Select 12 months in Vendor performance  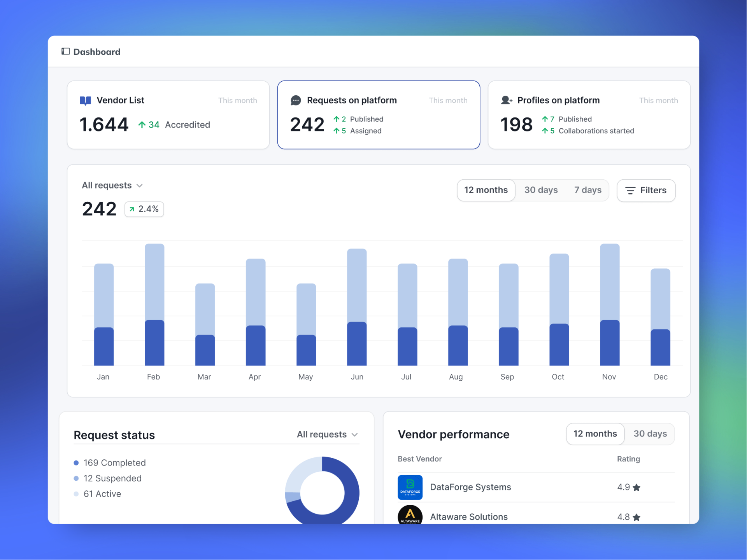click(595, 434)
